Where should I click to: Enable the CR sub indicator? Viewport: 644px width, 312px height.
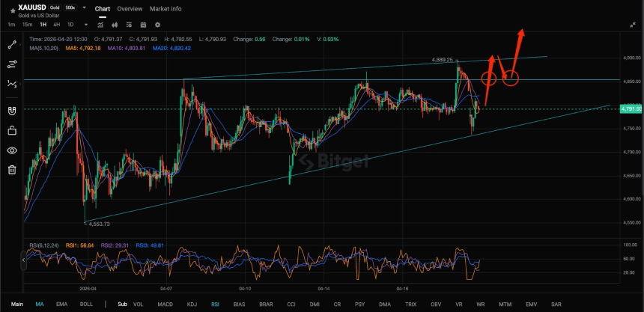tap(337, 305)
